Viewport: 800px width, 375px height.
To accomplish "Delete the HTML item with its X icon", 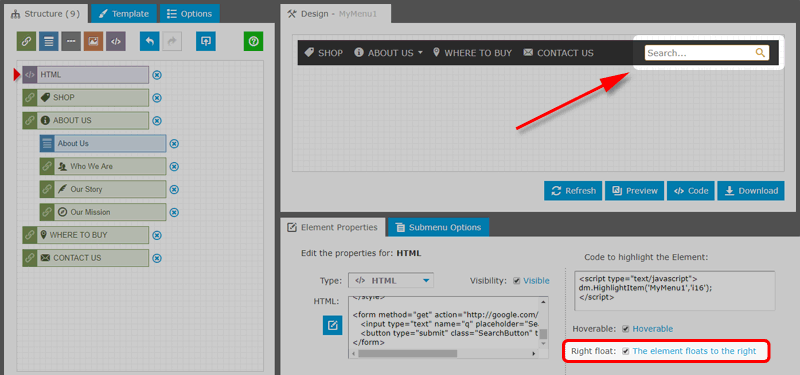I will click(x=157, y=75).
